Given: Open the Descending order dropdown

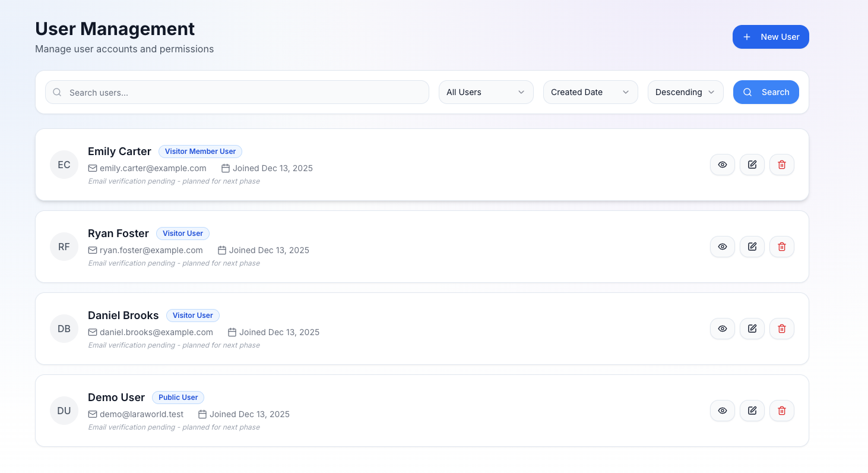Looking at the screenshot, I should (685, 92).
